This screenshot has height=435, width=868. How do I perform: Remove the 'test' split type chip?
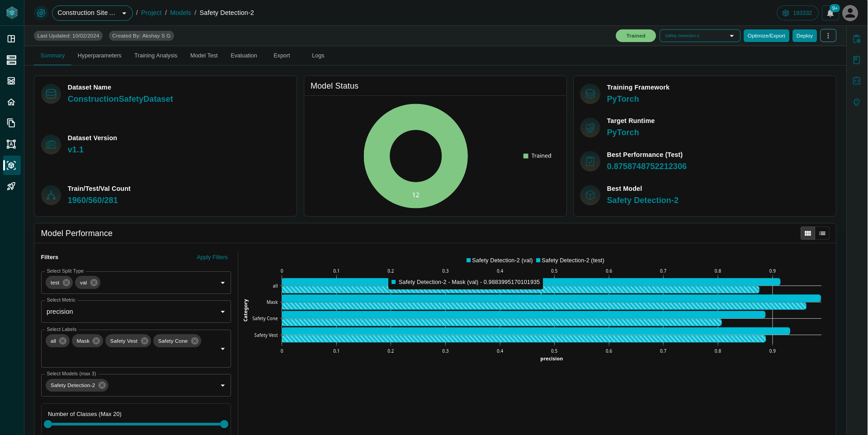[66, 283]
